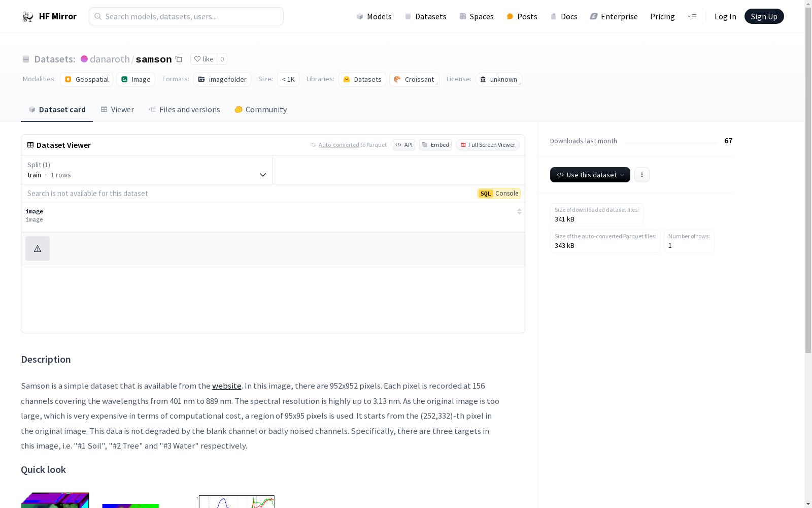Image resolution: width=812 pixels, height=508 pixels.
Task: Click the warning image placeholder
Action: [38, 248]
